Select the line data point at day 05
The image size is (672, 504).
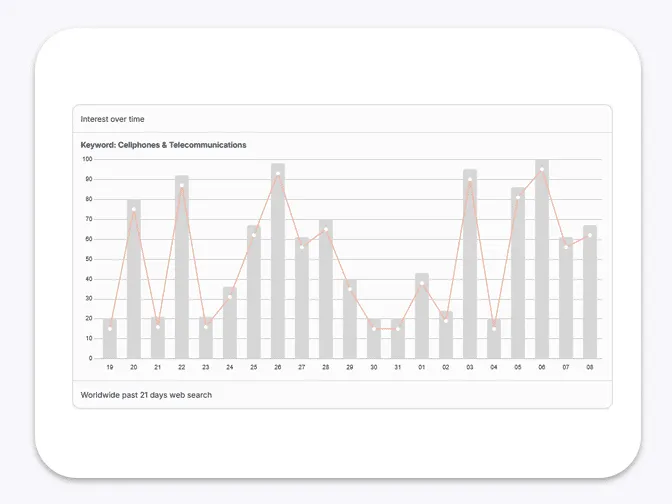pyautogui.click(x=518, y=198)
